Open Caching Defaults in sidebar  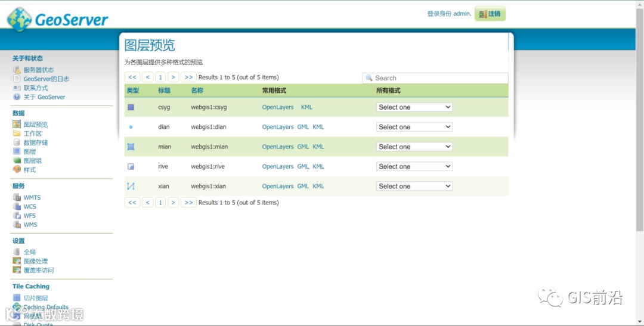[x=46, y=307]
